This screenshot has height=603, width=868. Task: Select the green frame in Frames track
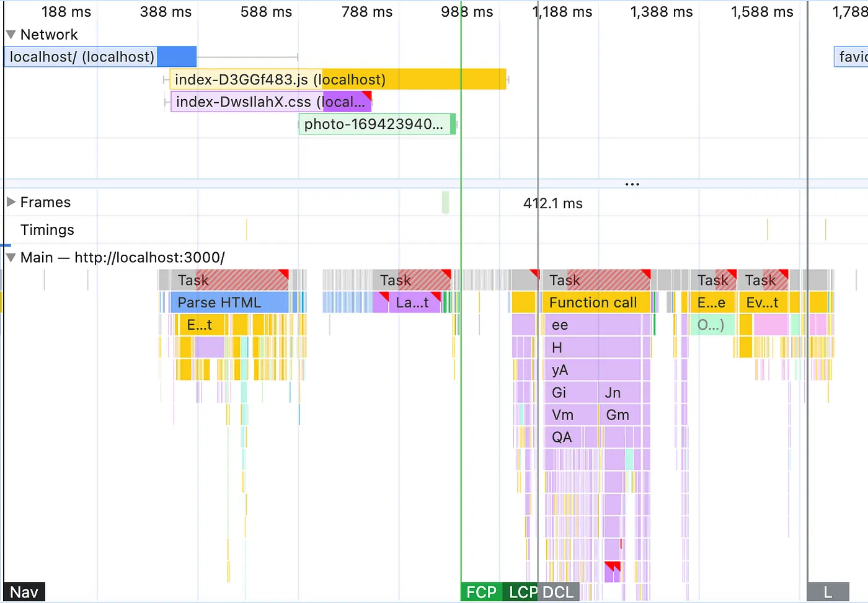click(x=446, y=203)
